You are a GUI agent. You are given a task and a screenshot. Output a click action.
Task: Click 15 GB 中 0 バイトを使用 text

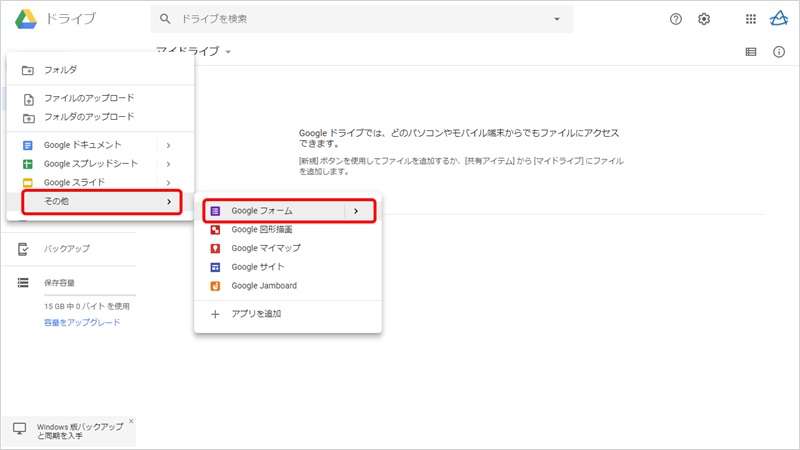coord(87,306)
